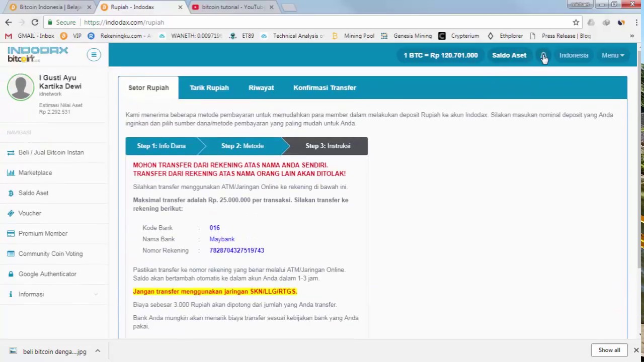Open the Rekeningku.com bookmark

119,36
